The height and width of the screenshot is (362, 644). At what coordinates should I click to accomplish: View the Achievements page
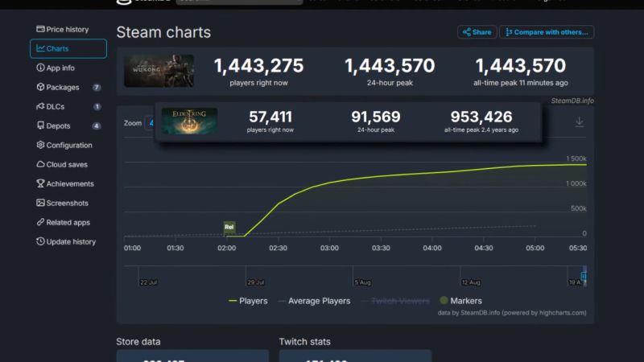click(65, 183)
